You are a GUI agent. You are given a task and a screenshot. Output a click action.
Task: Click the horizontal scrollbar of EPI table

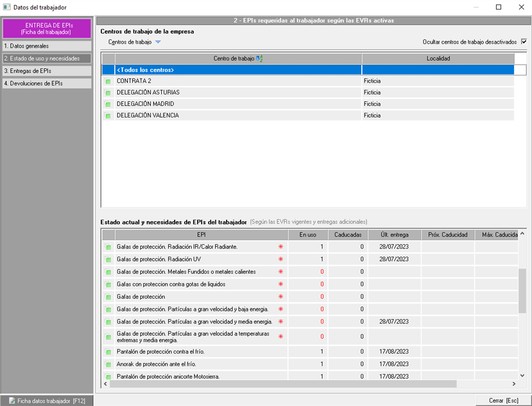click(x=282, y=384)
